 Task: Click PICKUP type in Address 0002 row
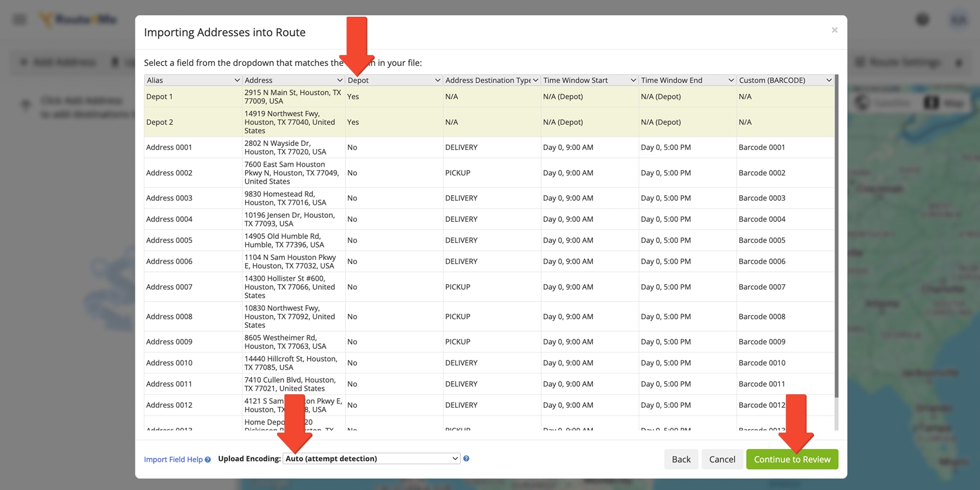pos(492,173)
